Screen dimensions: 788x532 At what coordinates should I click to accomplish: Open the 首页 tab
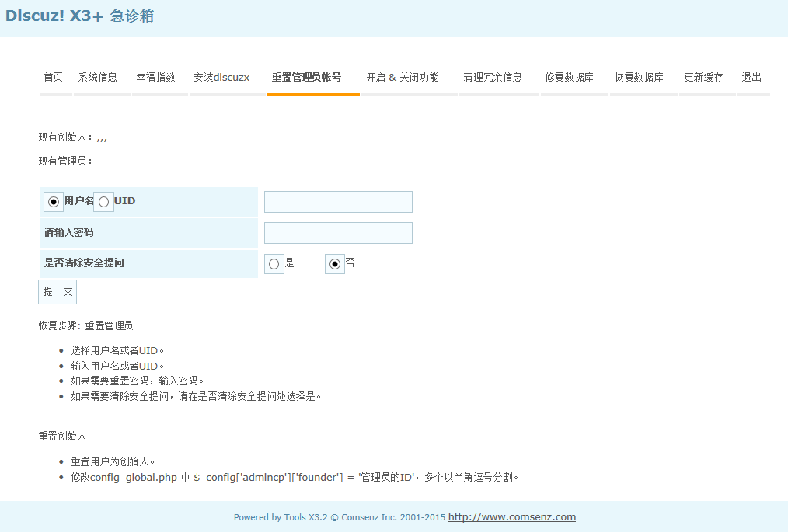point(53,78)
